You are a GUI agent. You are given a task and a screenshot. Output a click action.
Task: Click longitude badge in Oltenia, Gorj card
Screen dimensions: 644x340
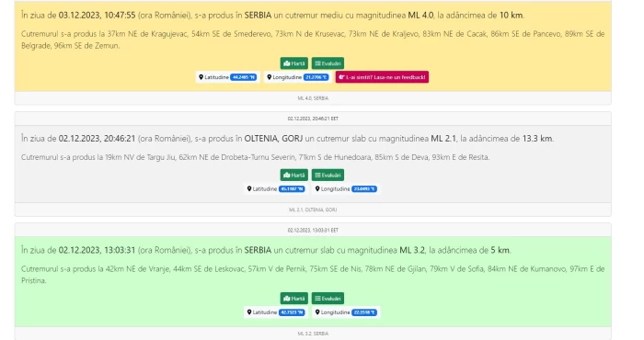364,188
